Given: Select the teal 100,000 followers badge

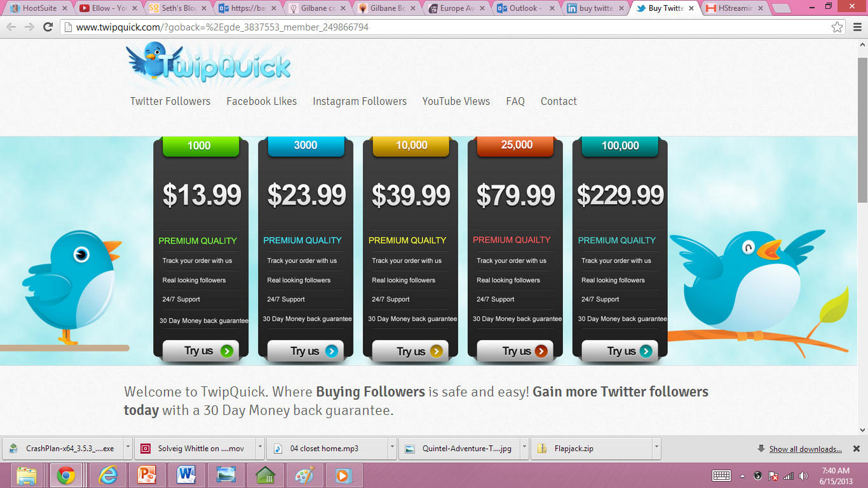Looking at the screenshot, I should (620, 146).
